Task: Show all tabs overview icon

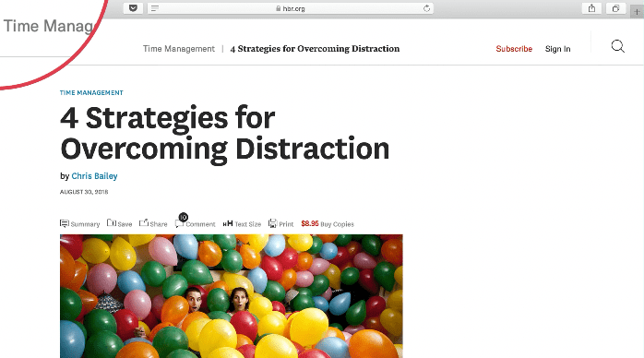Action: 615,8
